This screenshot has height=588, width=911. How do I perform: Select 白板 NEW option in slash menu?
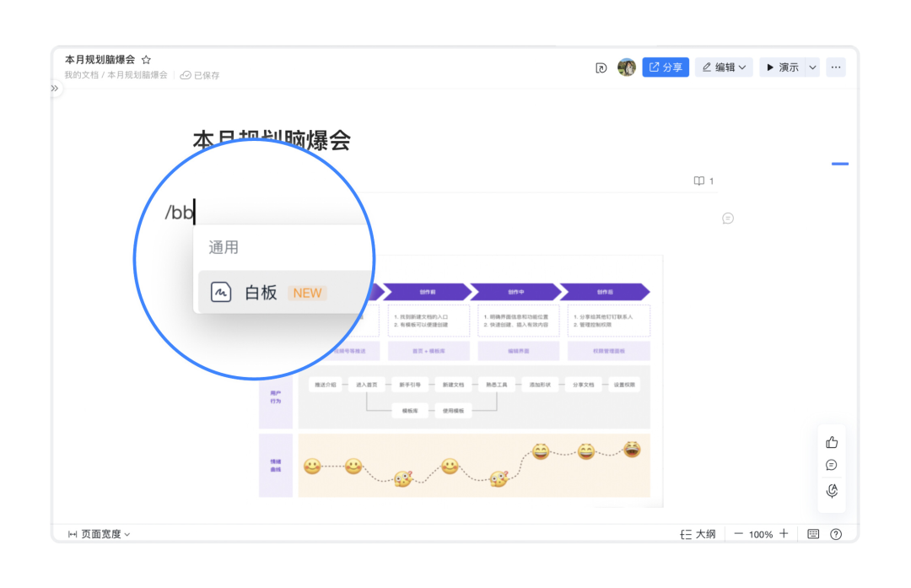[x=283, y=292]
